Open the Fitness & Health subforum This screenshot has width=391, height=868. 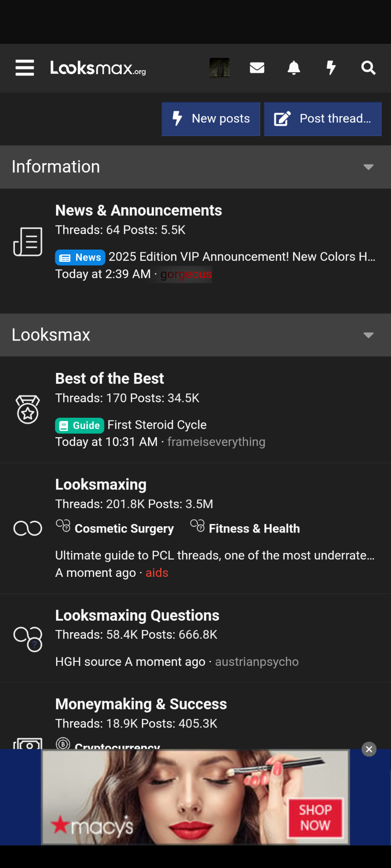[254, 528]
